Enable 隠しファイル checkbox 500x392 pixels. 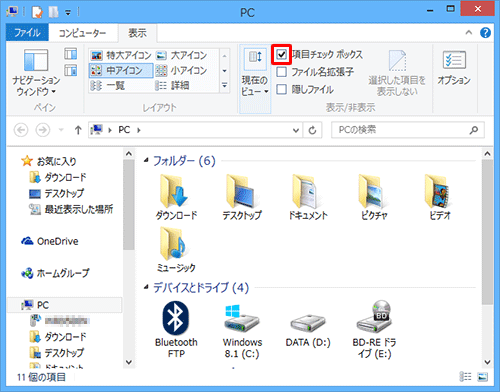tap(282, 89)
